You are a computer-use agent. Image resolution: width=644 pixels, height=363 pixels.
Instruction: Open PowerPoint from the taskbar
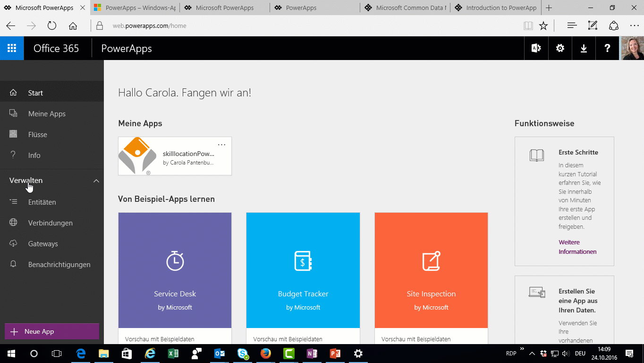tap(335, 354)
